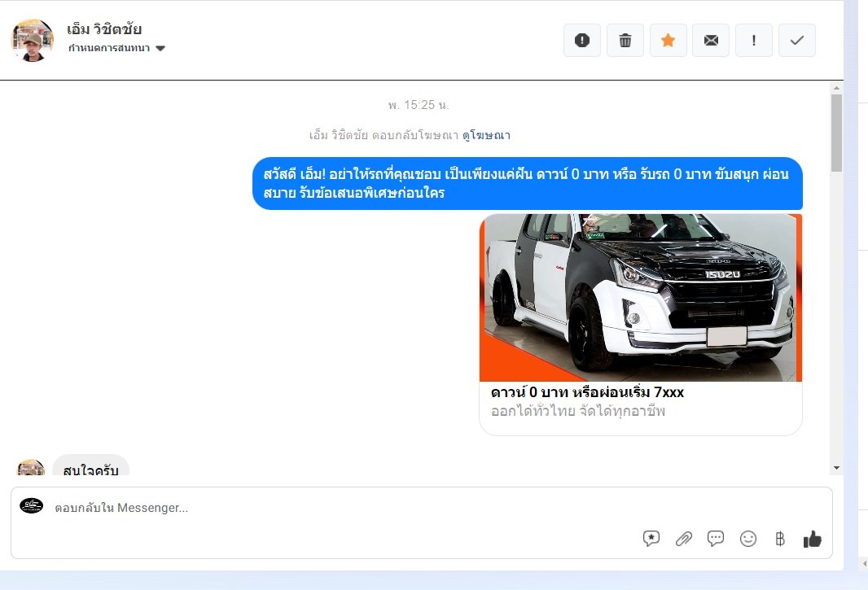
Task: Click chat scrollbar up arrow
Action: point(836,87)
